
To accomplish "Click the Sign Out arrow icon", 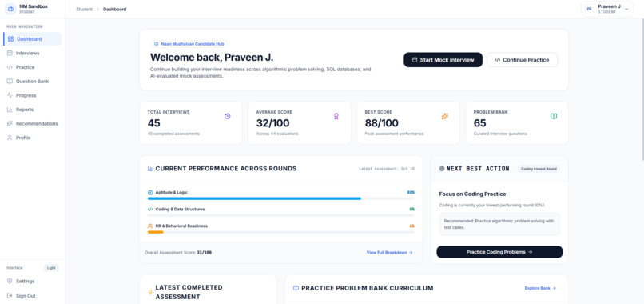I will [x=10, y=296].
